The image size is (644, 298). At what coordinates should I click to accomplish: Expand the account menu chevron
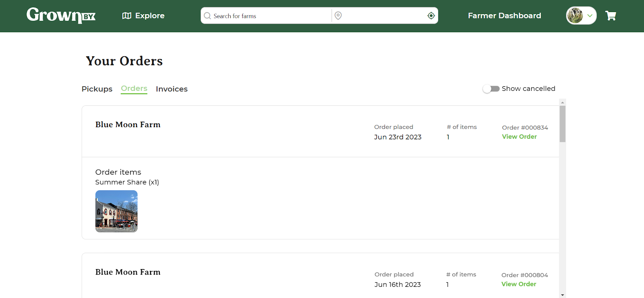pos(590,16)
